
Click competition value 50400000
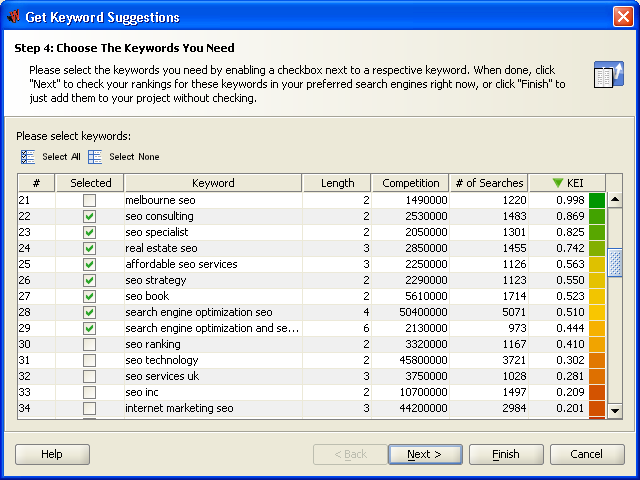[423, 312]
